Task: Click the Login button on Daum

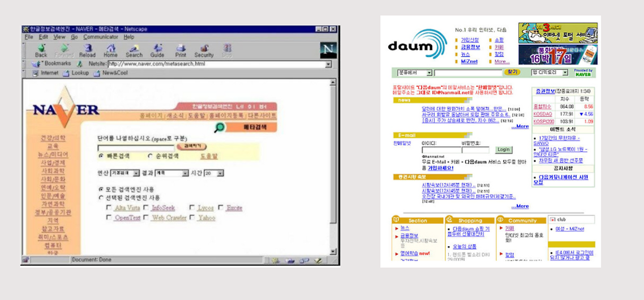Action: point(503,150)
